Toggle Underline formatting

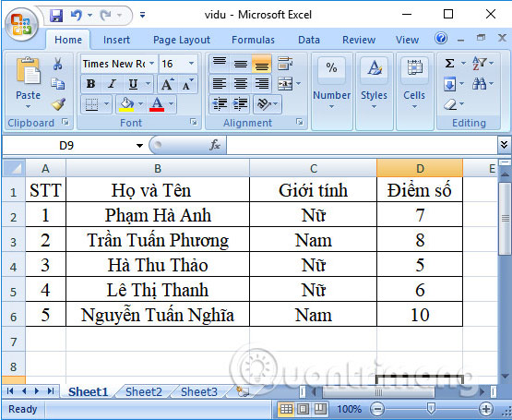click(133, 84)
